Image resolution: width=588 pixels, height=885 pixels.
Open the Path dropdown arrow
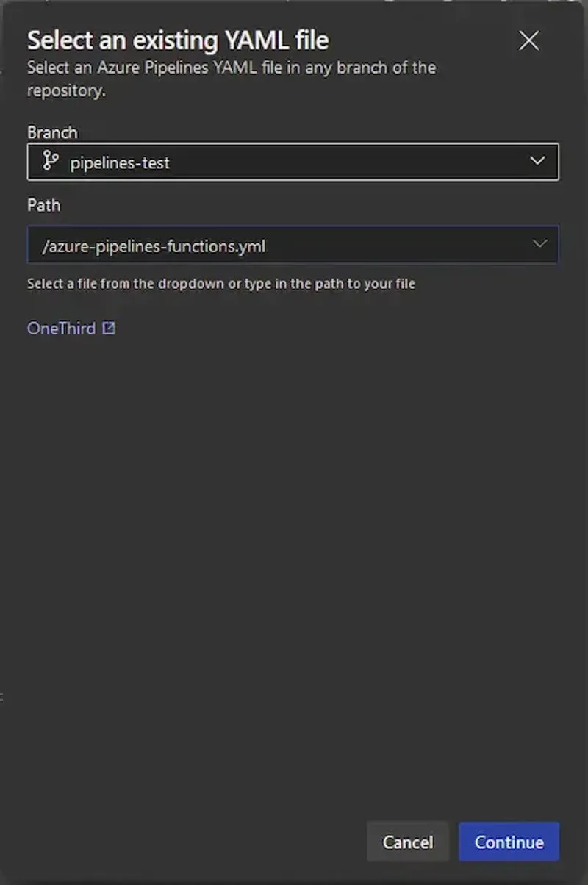coord(539,244)
